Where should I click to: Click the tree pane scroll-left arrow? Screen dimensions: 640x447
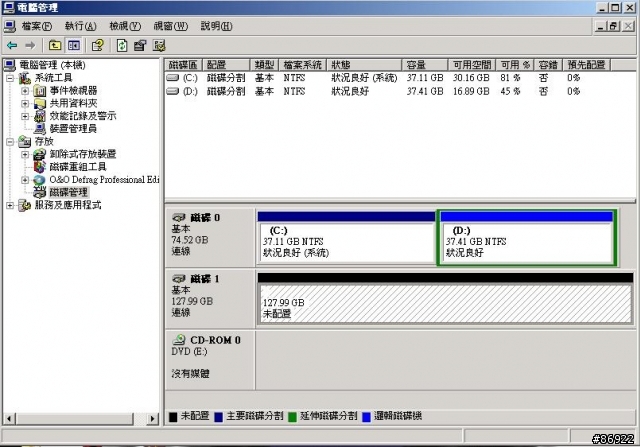click(9, 418)
